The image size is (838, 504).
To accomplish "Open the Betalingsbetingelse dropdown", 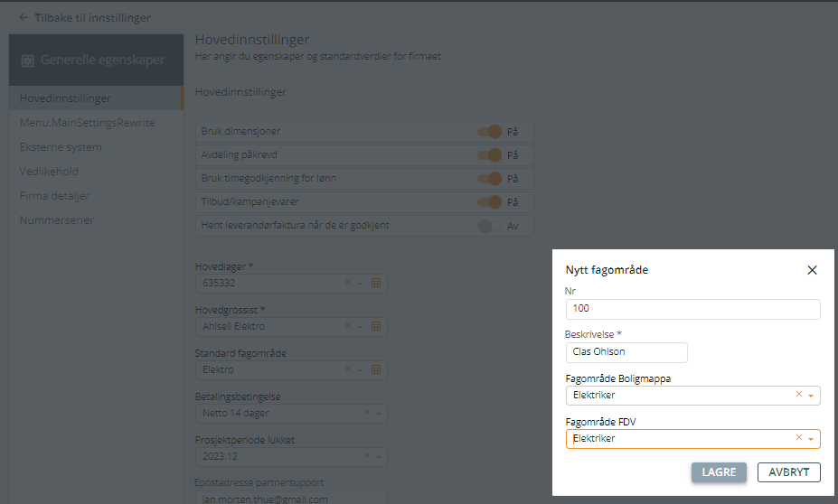I will [378, 414].
